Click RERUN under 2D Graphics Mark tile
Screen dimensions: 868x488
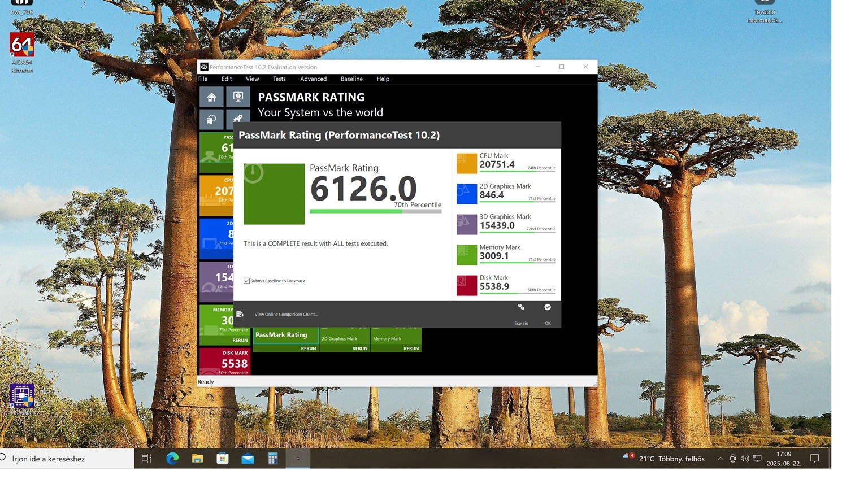point(360,348)
